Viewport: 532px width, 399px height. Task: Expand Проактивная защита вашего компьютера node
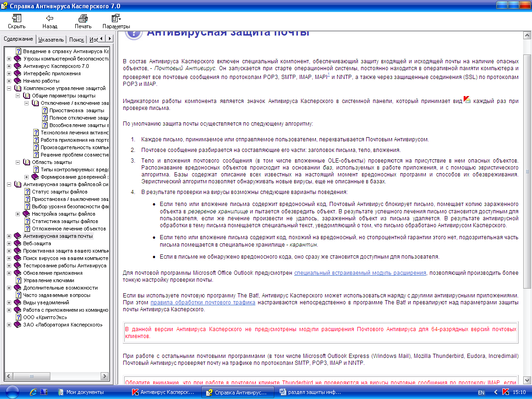(x=9, y=251)
